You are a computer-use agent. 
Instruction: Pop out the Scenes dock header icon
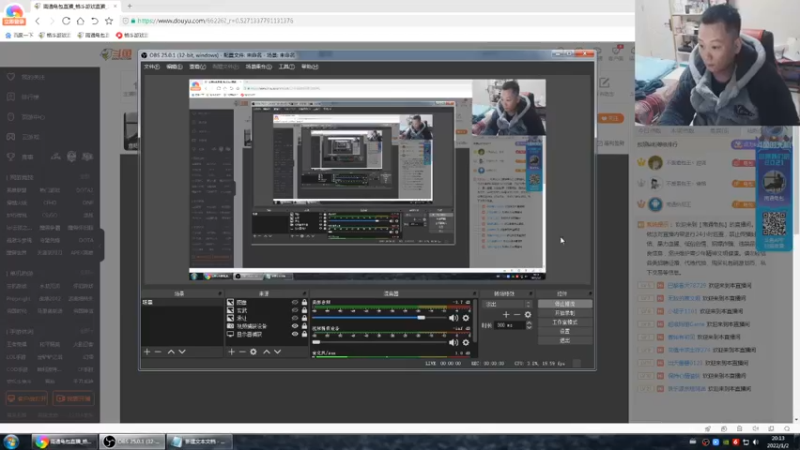tap(220, 293)
